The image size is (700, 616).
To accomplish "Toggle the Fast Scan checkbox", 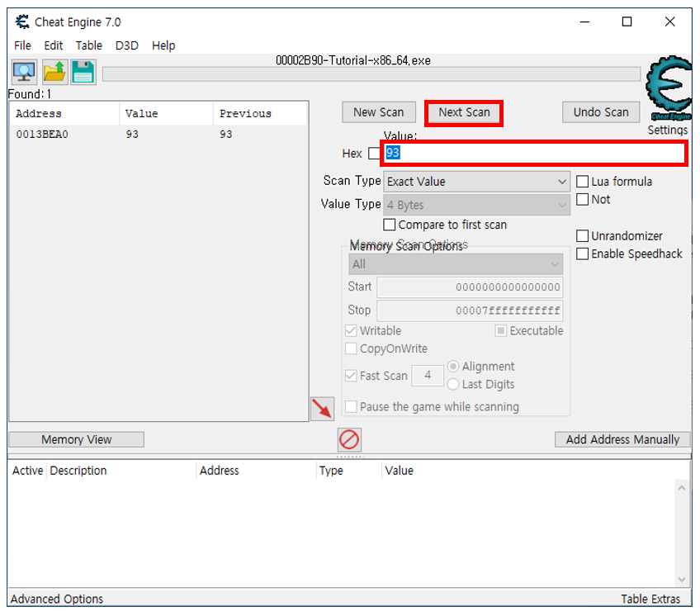I will click(351, 376).
